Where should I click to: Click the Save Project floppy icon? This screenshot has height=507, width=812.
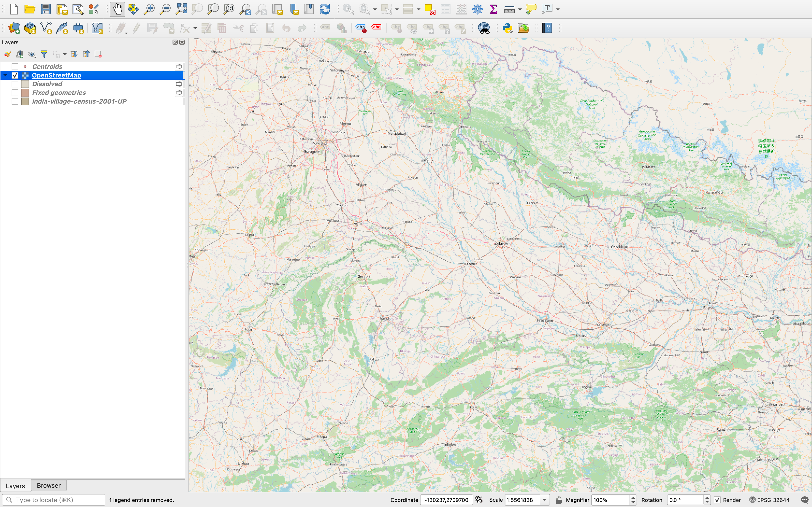coord(46,9)
